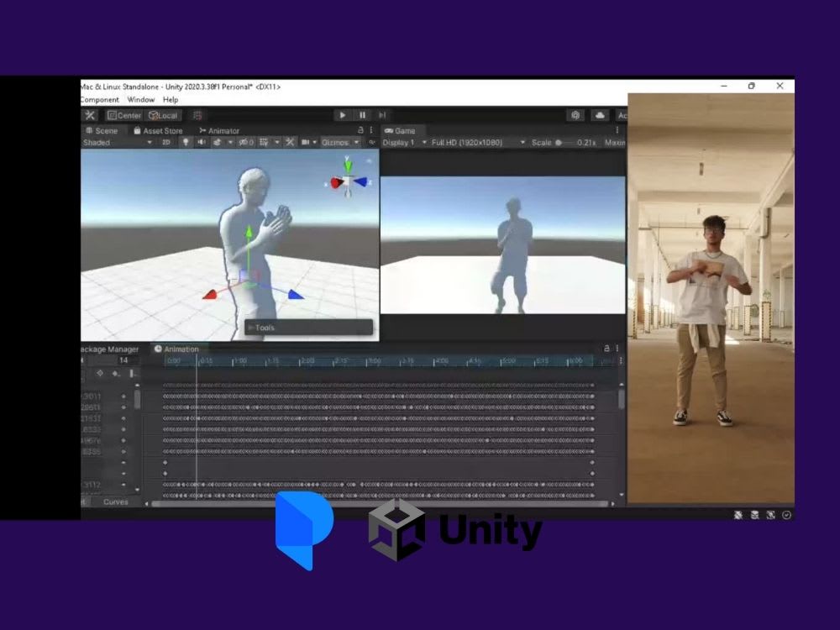840x630 pixels.
Task: Click the Scene view search icon
Action: click(x=371, y=143)
